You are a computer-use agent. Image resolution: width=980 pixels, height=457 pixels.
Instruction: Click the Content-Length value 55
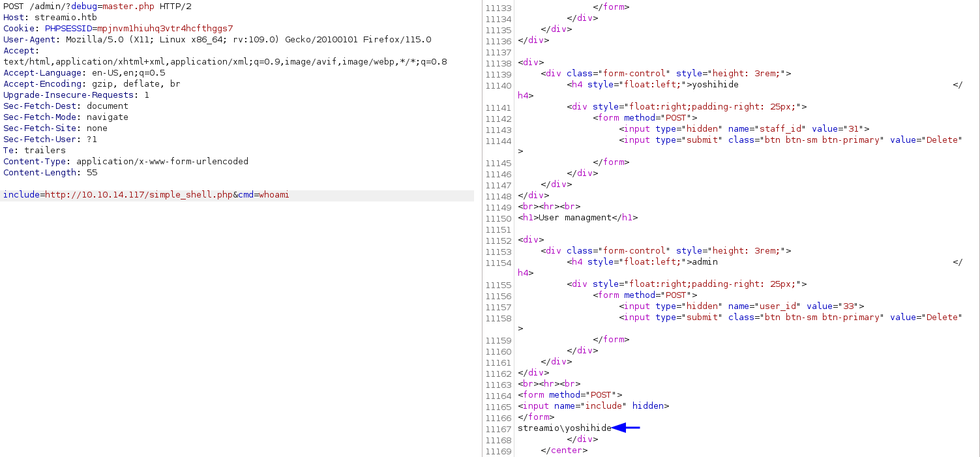(x=92, y=173)
